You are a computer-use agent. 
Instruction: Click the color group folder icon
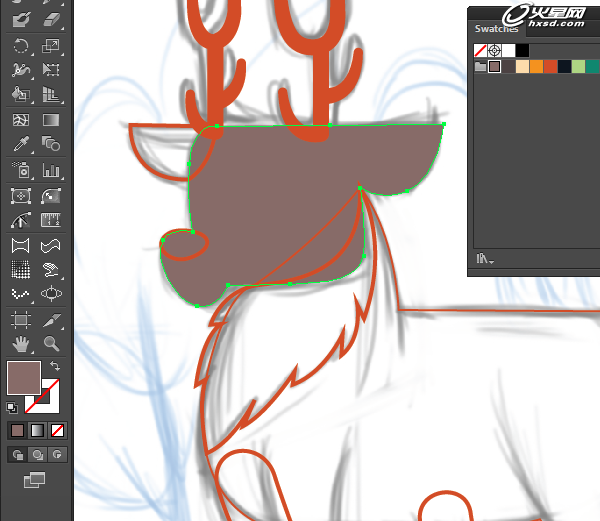[x=480, y=67]
